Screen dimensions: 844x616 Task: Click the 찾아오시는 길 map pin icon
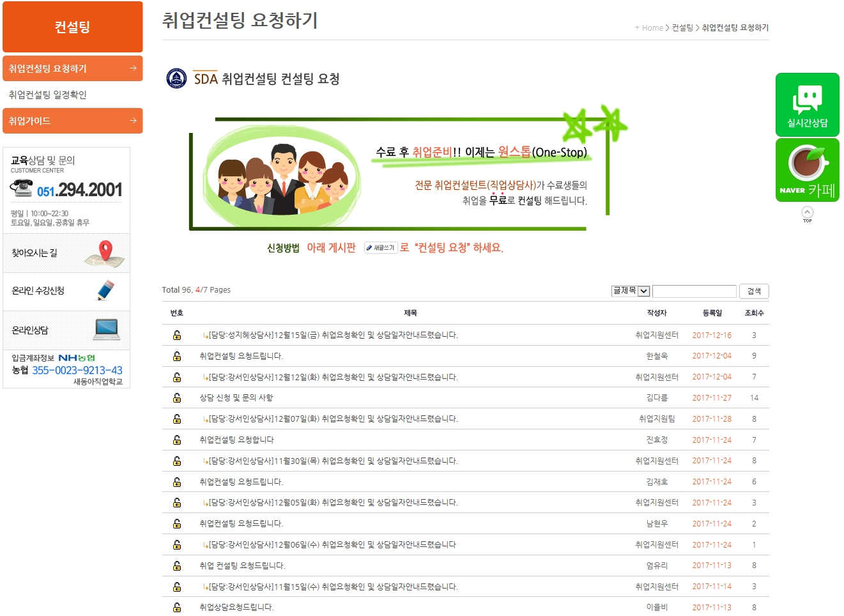click(105, 253)
